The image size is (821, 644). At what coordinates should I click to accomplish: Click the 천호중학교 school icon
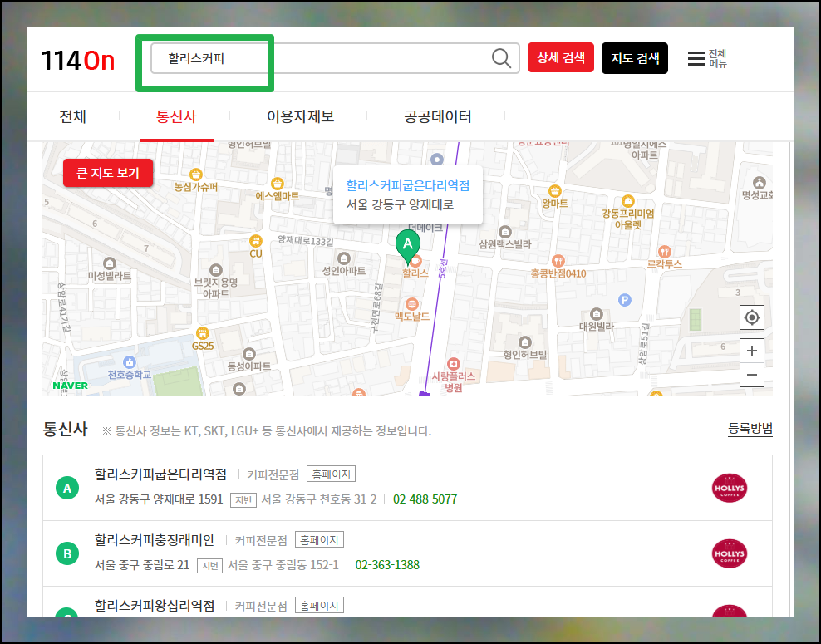(130, 361)
